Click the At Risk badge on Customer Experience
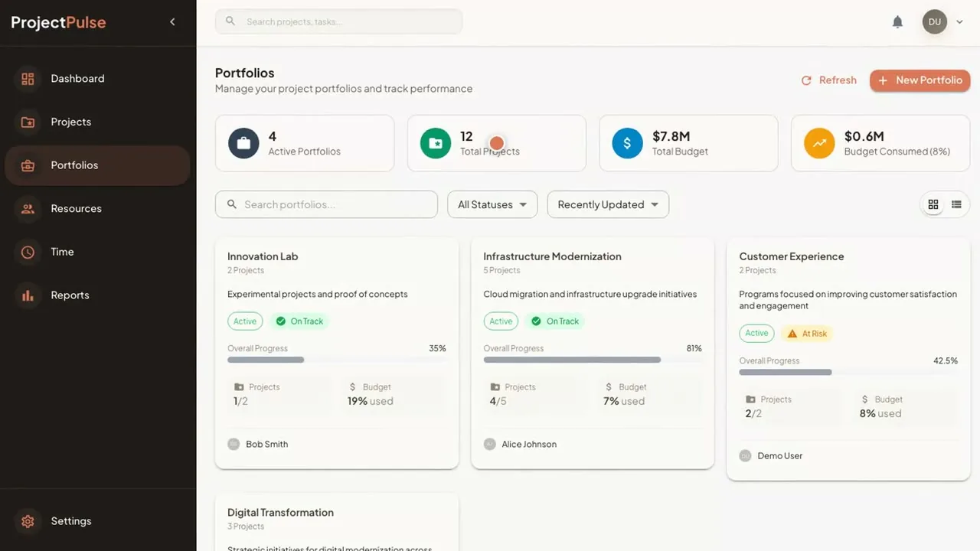 click(x=807, y=334)
